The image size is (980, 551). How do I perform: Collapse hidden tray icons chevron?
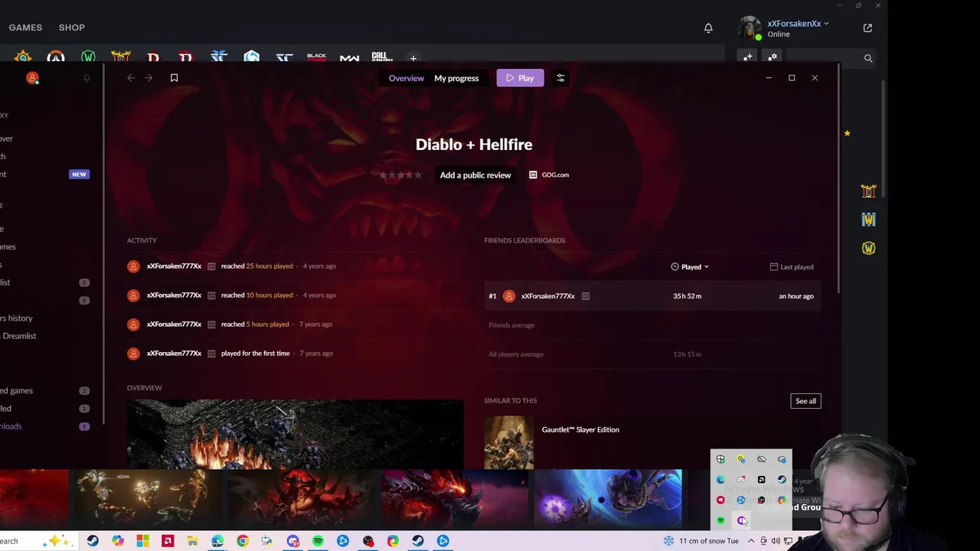coord(751,541)
